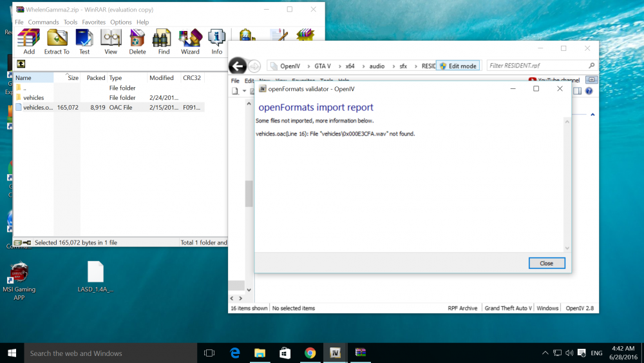Screen dimensions: 644x363
Task: Show hidden system tray icons
Action: [x=545, y=353]
